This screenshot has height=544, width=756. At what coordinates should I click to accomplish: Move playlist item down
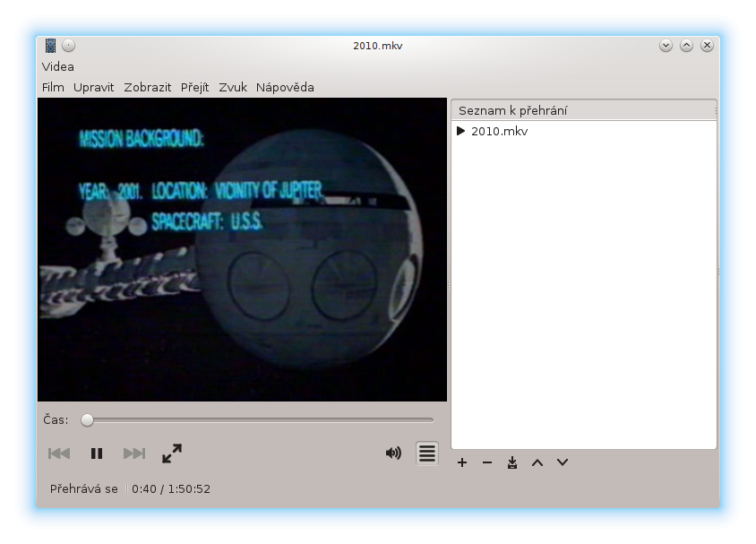coord(563,463)
